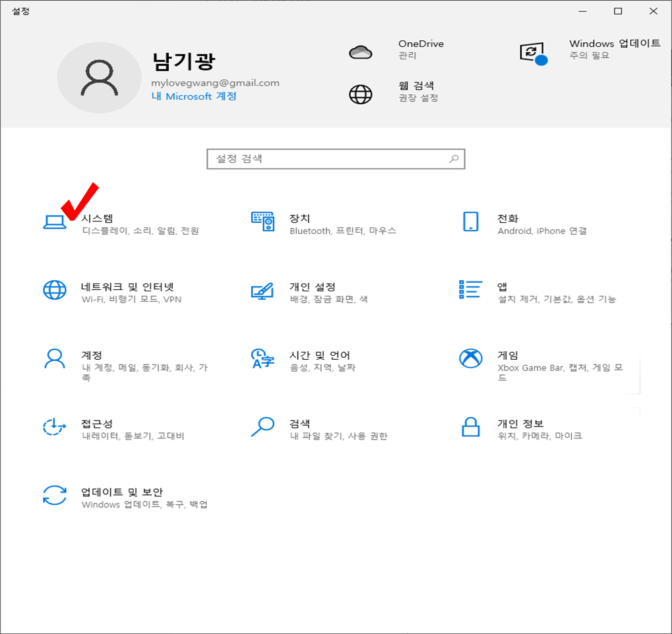672x634 pixels.
Task: Click '위치, 카메라, 마이크' description
Action: point(539,436)
